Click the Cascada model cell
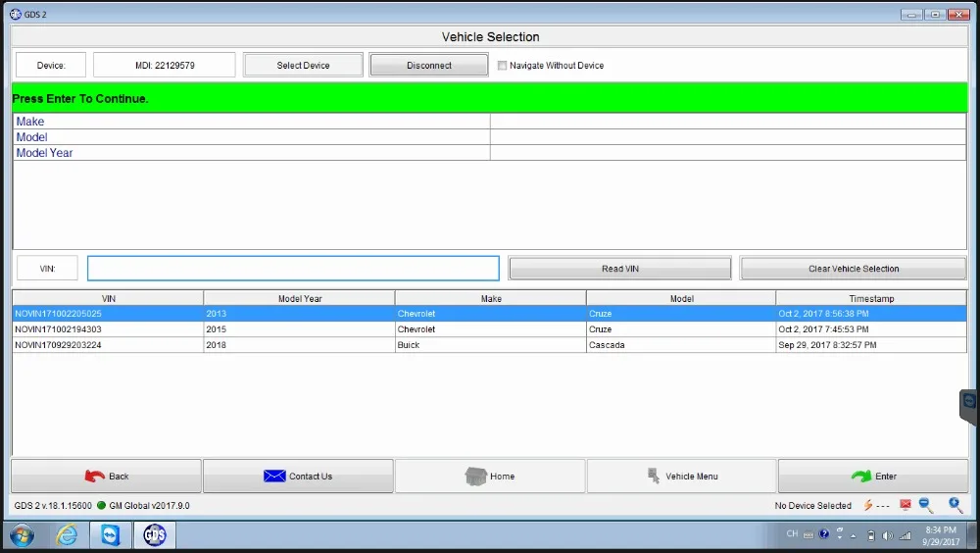The image size is (980, 553). (681, 345)
